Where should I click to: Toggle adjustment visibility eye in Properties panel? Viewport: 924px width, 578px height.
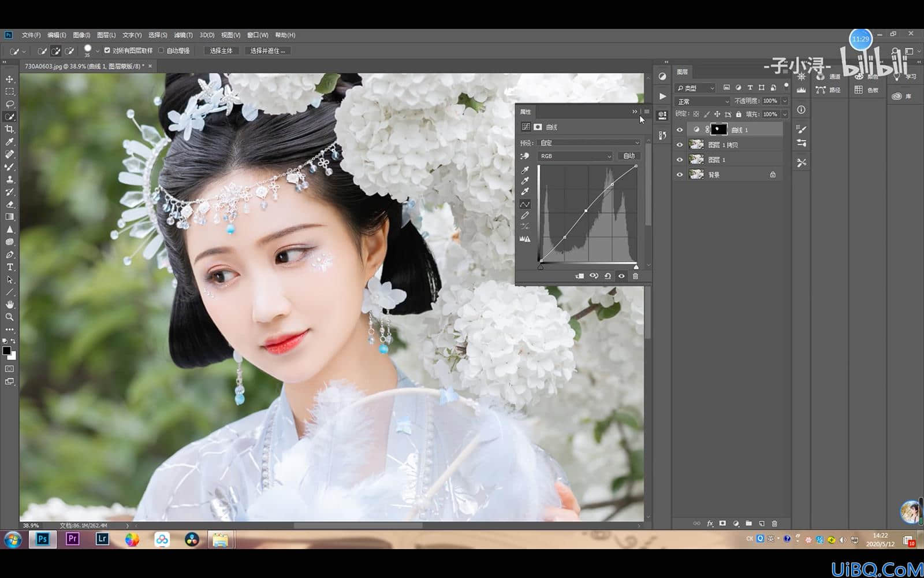621,276
